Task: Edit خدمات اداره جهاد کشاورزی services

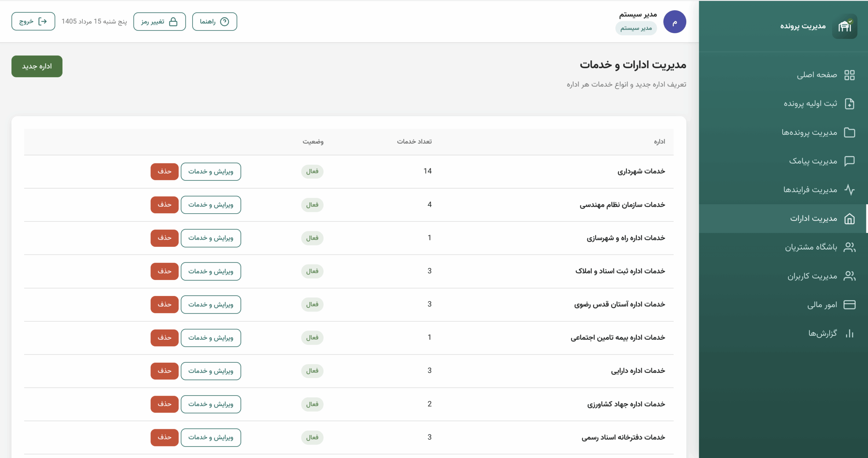Action: [211, 404]
